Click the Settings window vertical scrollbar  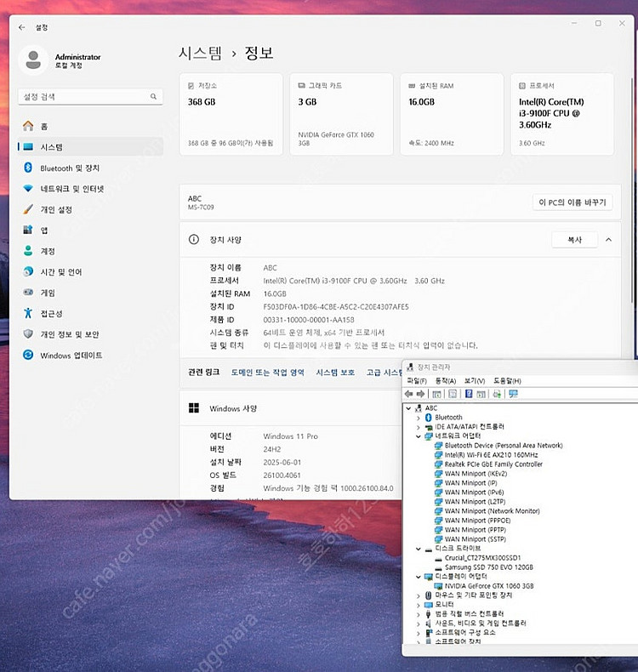[631, 191]
